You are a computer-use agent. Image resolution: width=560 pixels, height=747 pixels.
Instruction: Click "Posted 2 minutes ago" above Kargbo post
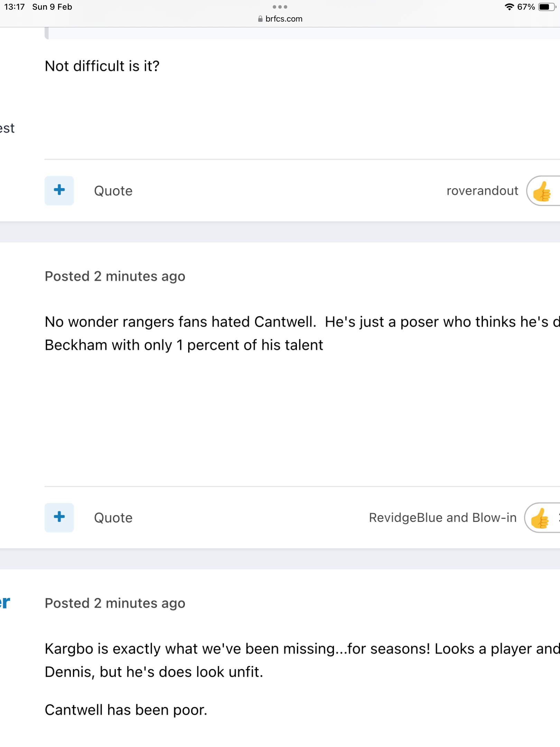tap(115, 603)
